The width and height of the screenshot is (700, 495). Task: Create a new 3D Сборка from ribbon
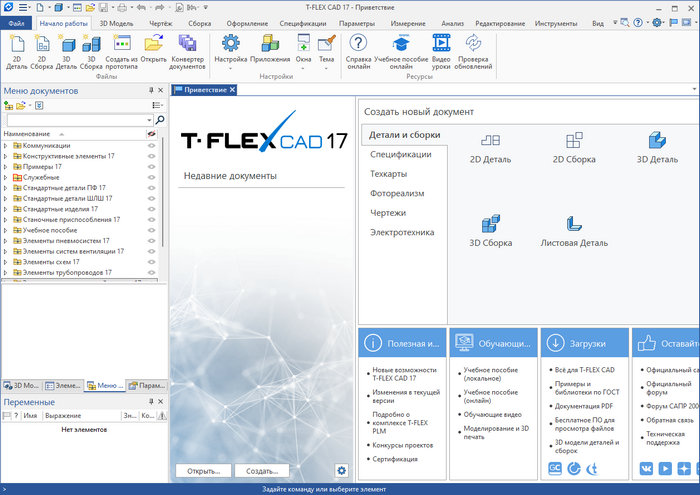point(91,52)
